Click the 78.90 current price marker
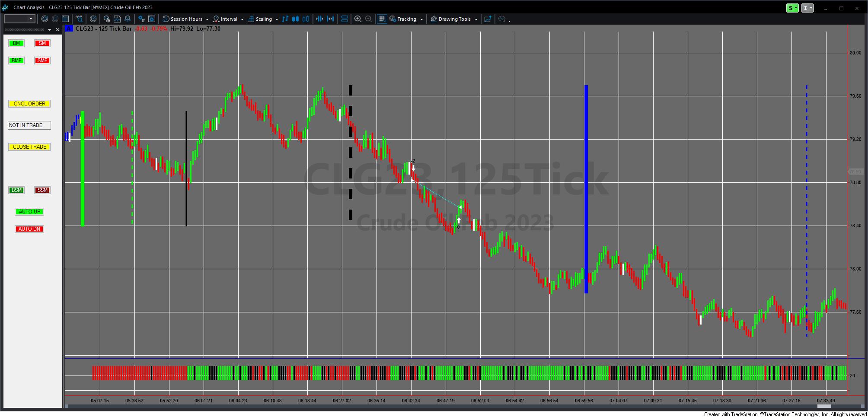 click(855, 172)
